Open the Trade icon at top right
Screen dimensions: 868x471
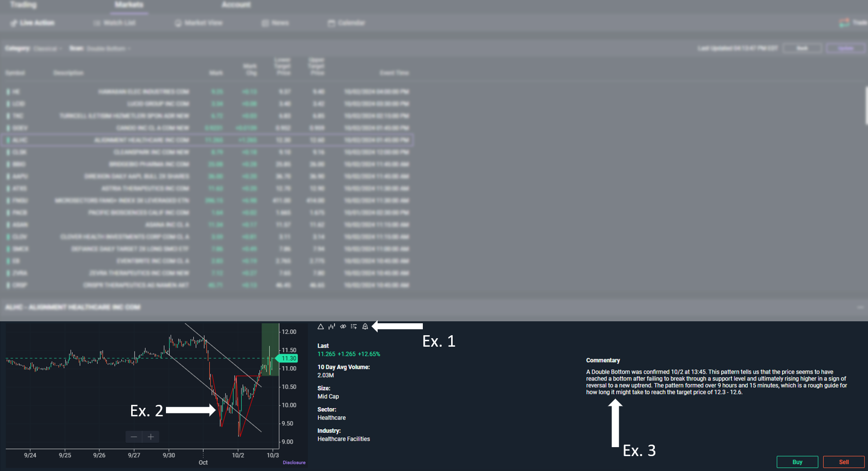pyautogui.click(x=853, y=23)
